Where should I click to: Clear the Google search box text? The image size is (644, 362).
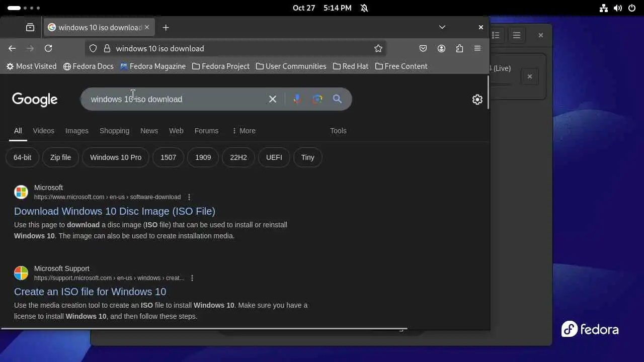pyautogui.click(x=273, y=99)
